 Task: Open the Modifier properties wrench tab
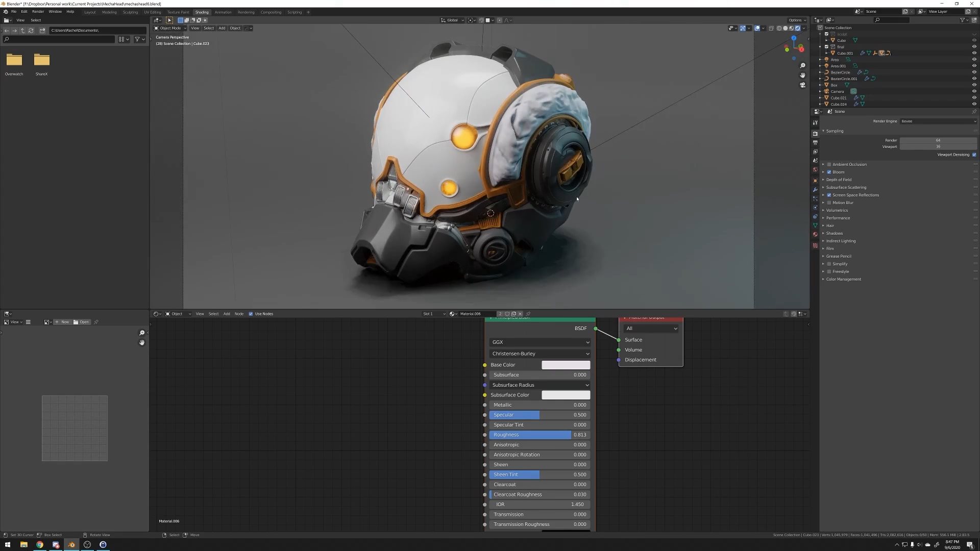click(815, 189)
